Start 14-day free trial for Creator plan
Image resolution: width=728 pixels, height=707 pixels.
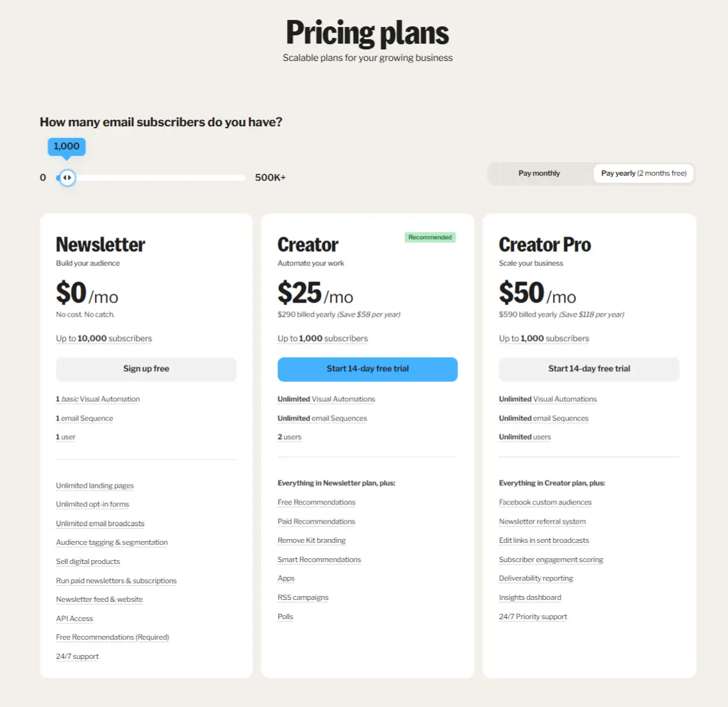[367, 369]
